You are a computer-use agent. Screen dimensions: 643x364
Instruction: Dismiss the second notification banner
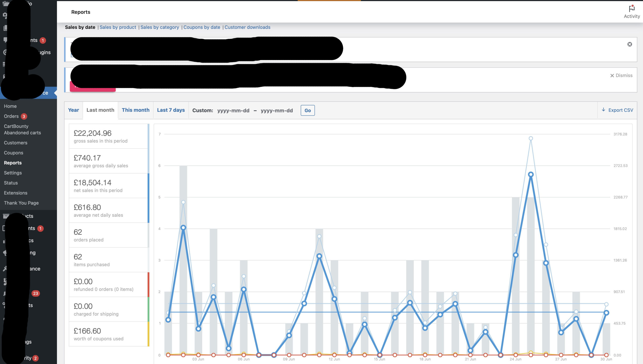621,75
